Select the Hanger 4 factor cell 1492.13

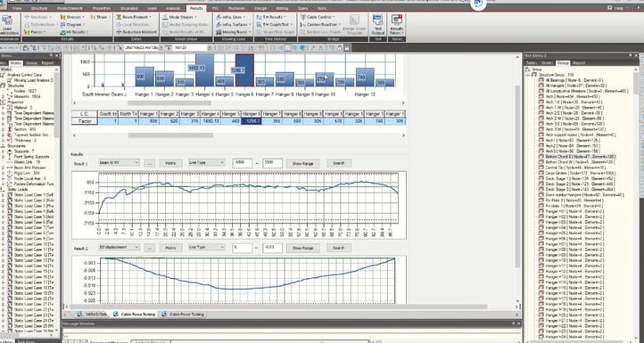[211, 121]
